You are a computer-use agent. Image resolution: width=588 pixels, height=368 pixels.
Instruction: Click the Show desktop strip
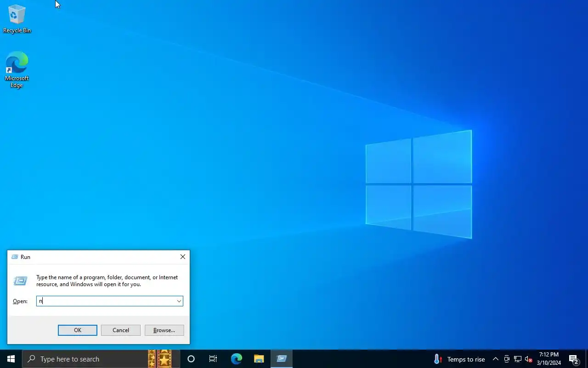[x=587, y=359]
